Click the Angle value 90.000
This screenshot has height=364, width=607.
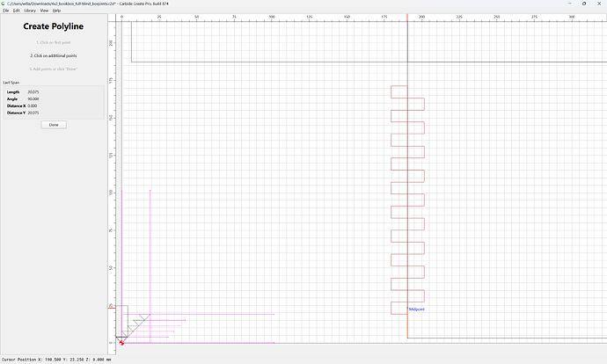coord(33,99)
